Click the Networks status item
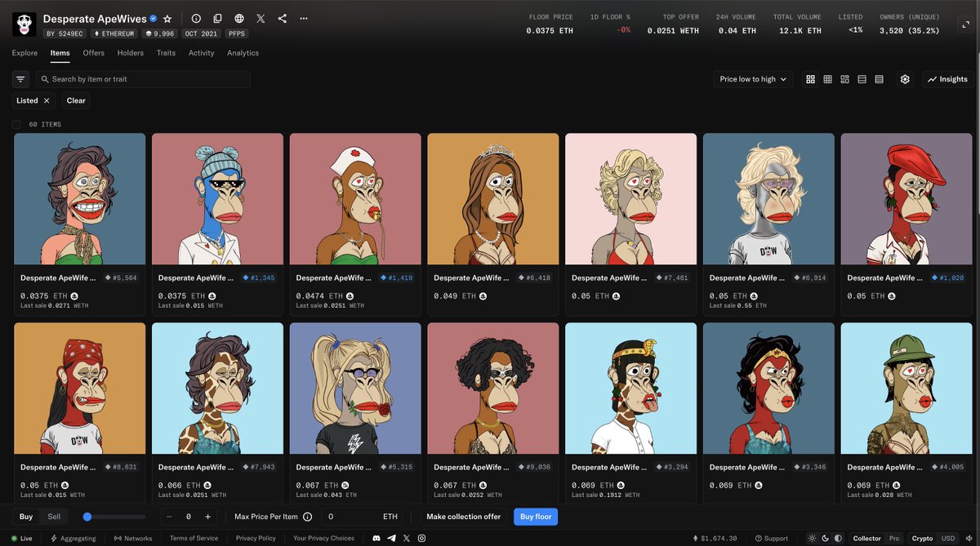Screen dimensions: 980x546 coord(133,538)
